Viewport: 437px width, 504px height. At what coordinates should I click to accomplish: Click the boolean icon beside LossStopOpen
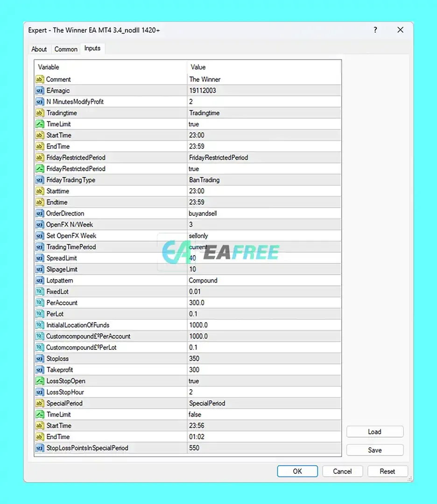[40, 381]
